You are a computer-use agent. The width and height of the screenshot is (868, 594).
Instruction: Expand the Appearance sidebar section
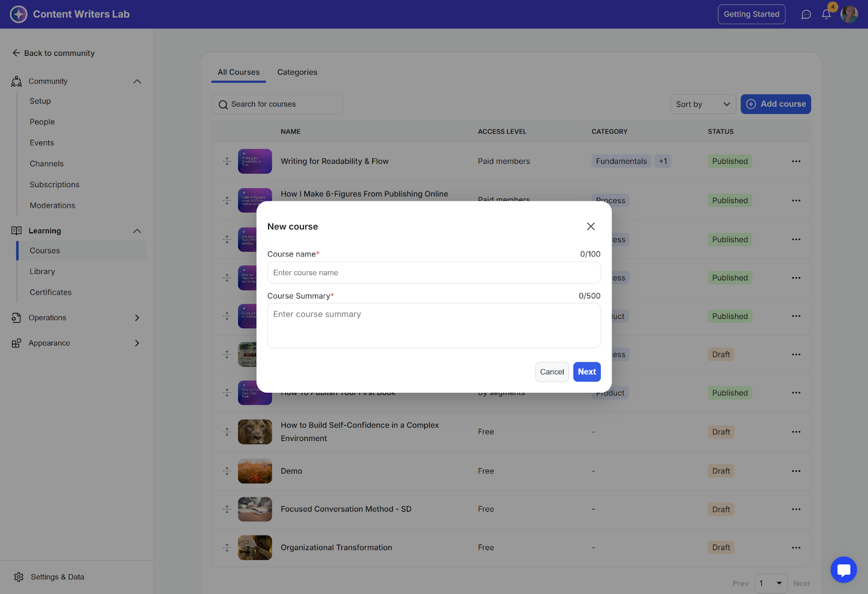click(137, 343)
